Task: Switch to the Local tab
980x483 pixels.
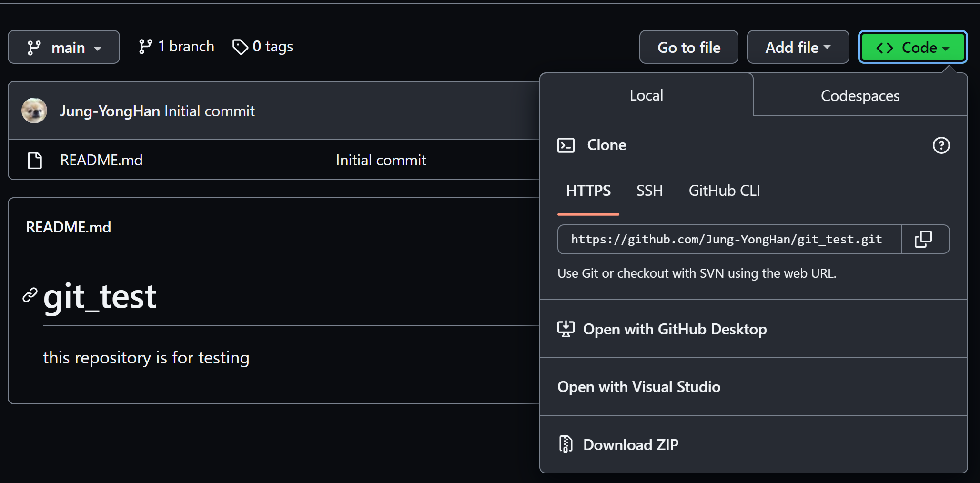Action: (x=646, y=95)
